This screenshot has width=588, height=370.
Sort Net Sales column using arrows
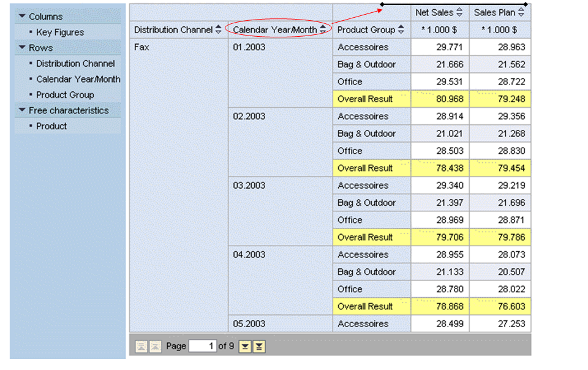point(459,12)
